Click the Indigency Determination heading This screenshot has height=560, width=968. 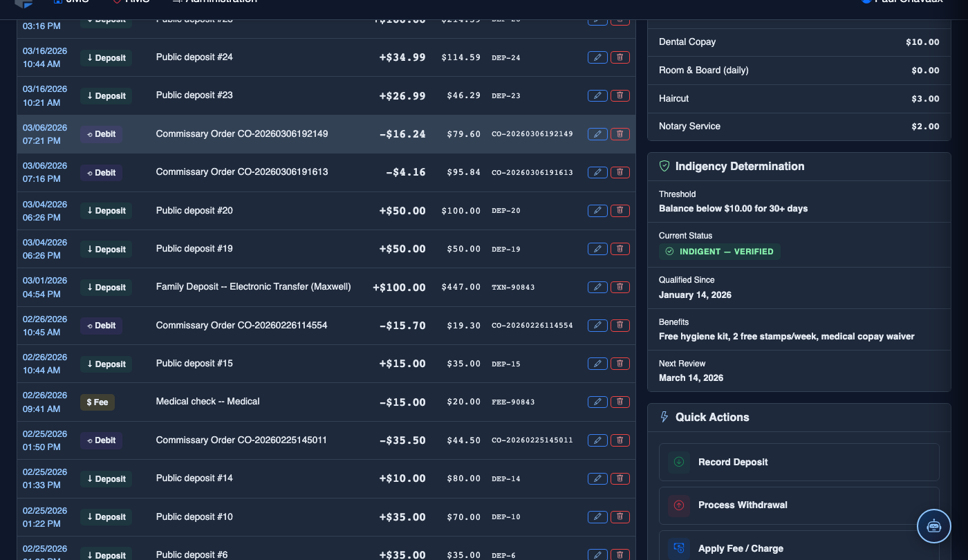pyautogui.click(x=740, y=167)
